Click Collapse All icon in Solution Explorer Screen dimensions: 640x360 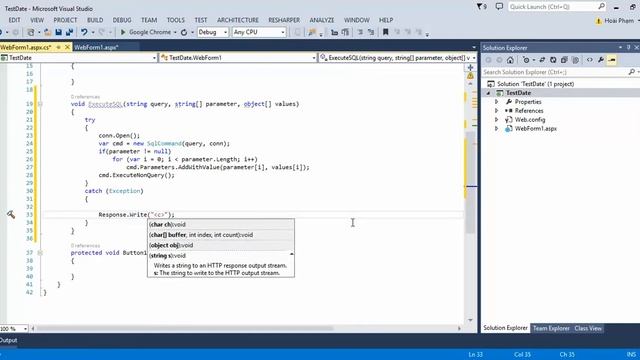pyautogui.click(x=564, y=60)
